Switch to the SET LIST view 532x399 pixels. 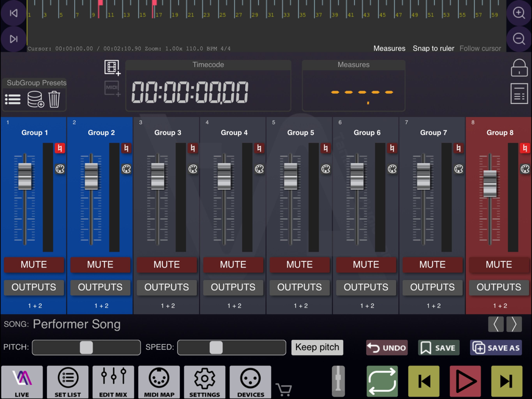pos(68,382)
